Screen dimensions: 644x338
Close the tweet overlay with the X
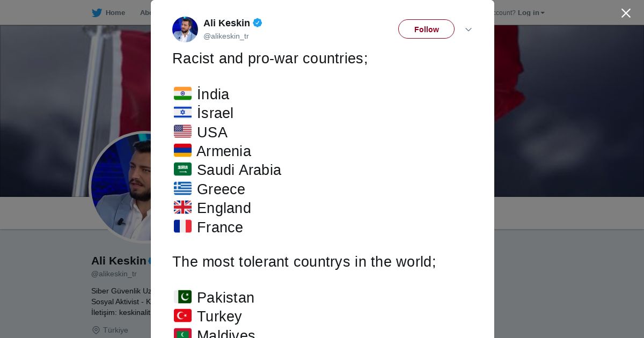pos(626,13)
